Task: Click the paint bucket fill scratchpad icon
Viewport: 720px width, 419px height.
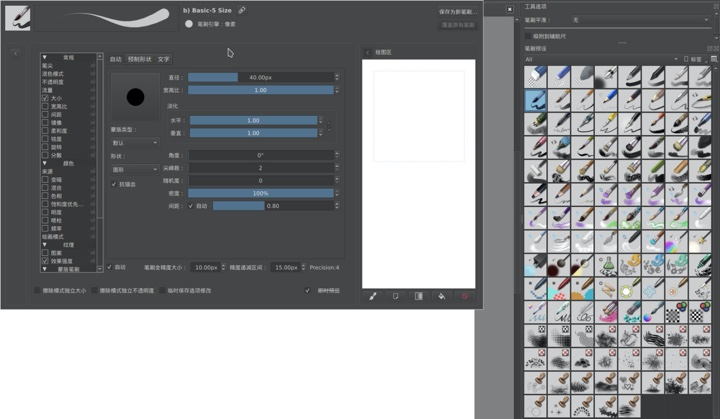Action: 441,296
